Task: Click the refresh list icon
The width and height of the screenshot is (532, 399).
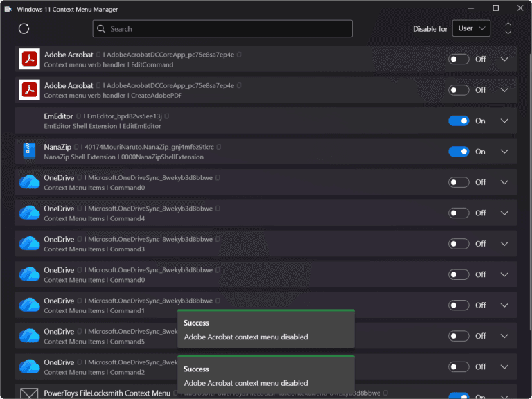Action: 24,28
